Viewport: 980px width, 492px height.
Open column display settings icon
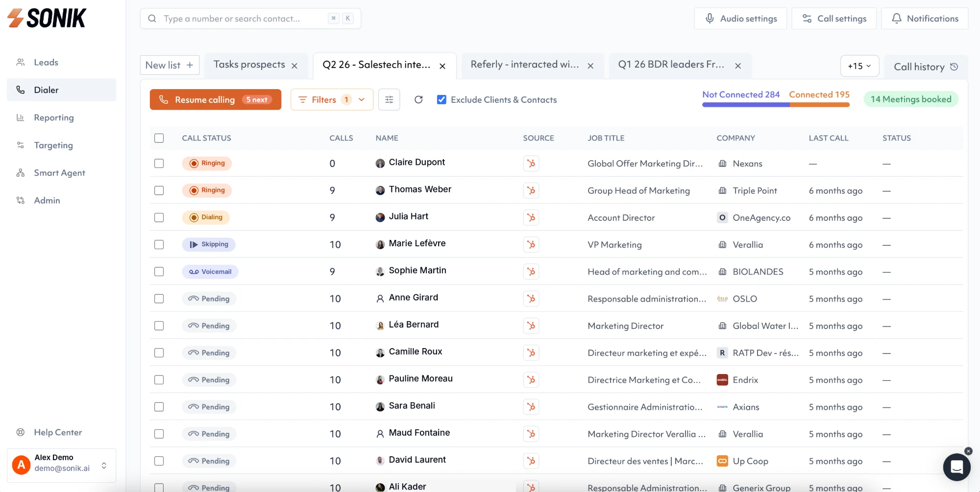tap(389, 99)
